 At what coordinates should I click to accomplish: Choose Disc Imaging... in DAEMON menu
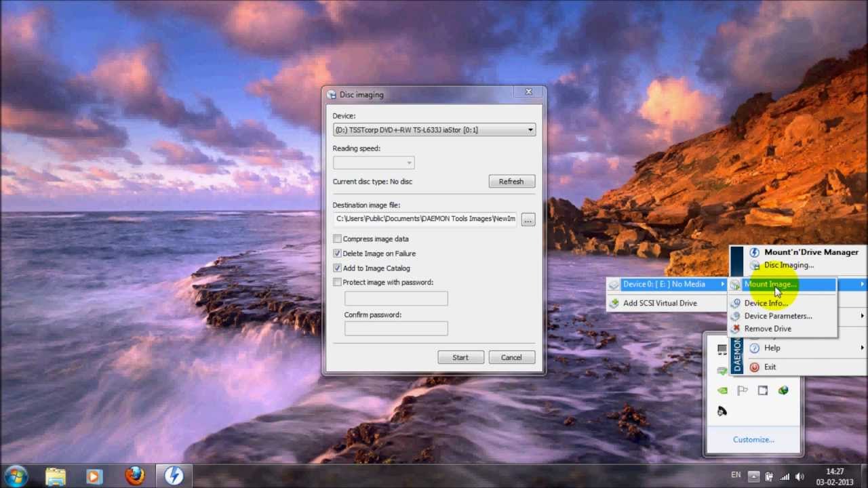pyautogui.click(x=789, y=265)
